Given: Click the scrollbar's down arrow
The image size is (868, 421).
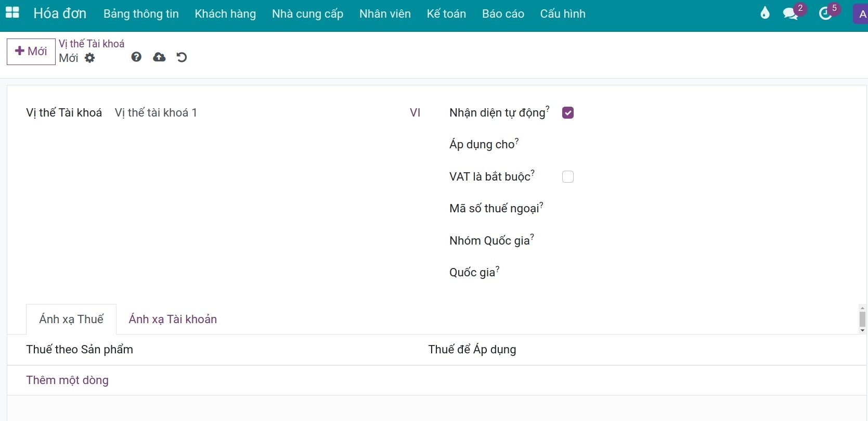Looking at the screenshot, I should pos(862,330).
